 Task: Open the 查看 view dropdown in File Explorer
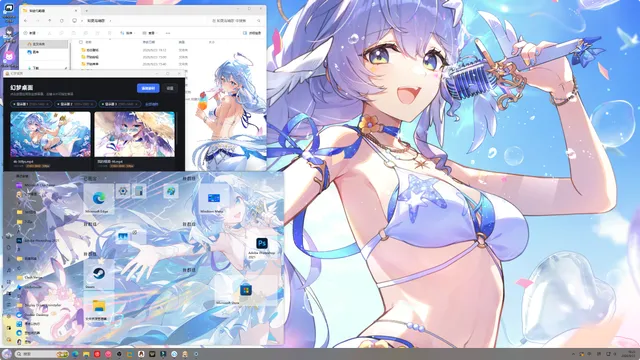(149, 33)
